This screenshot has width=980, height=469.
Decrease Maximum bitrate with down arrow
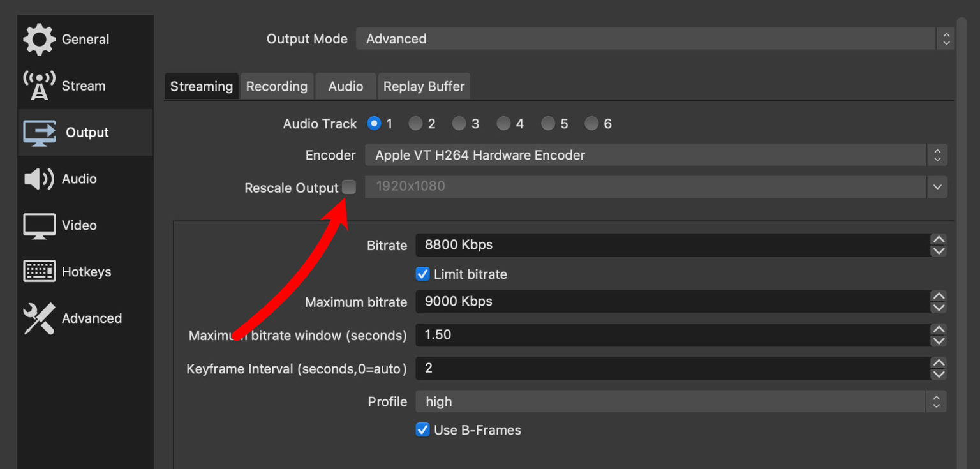click(939, 307)
